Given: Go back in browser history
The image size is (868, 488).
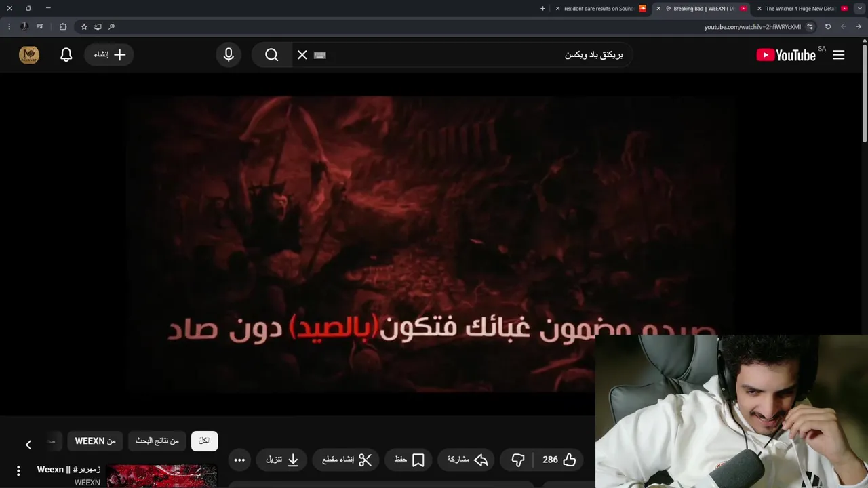Looking at the screenshot, I should (x=859, y=27).
